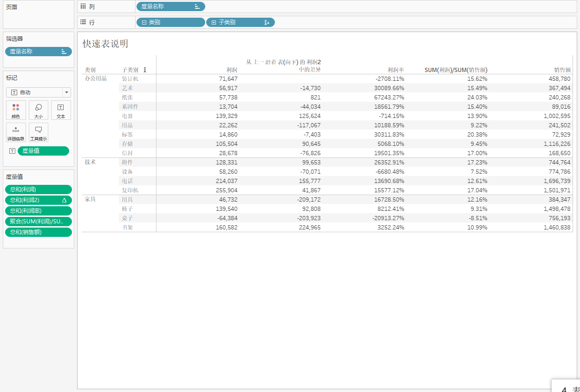Click the 信封 subcategory row
The image size is (580, 392).
(x=127, y=153)
